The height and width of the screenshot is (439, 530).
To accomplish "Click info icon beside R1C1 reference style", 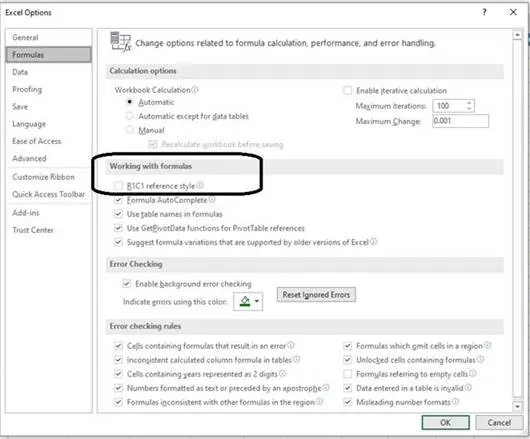I will (x=200, y=185).
